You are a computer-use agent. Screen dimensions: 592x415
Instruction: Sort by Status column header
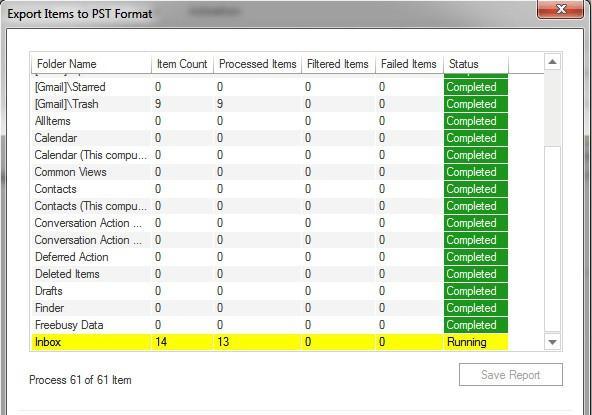click(476, 64)
